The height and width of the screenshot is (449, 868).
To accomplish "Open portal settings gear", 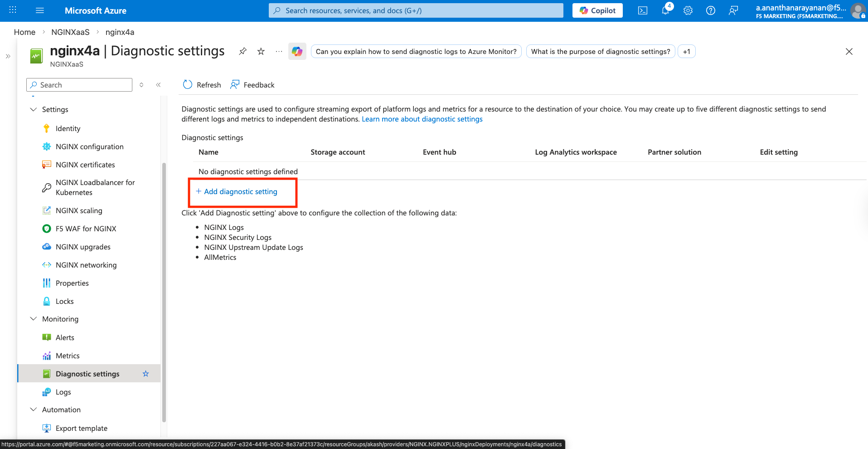I will point(688,10).
